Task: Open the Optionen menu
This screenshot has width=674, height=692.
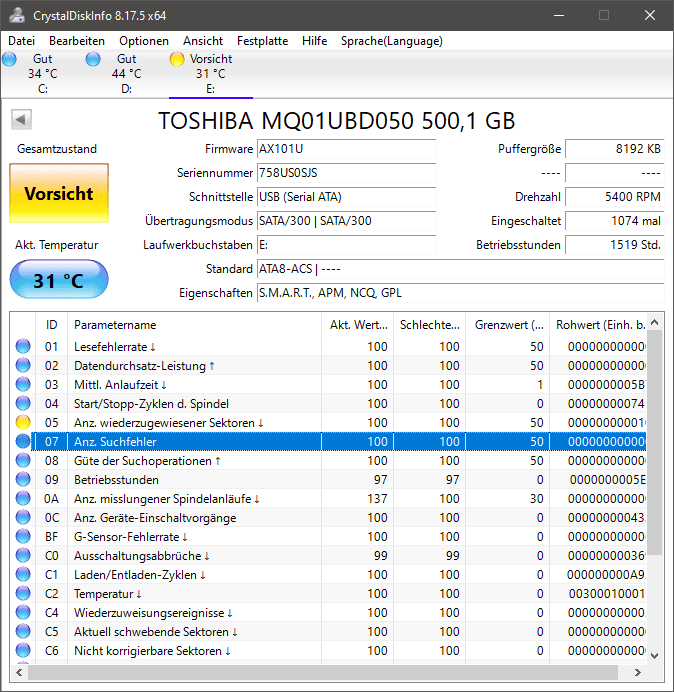Action: point(144,41)
